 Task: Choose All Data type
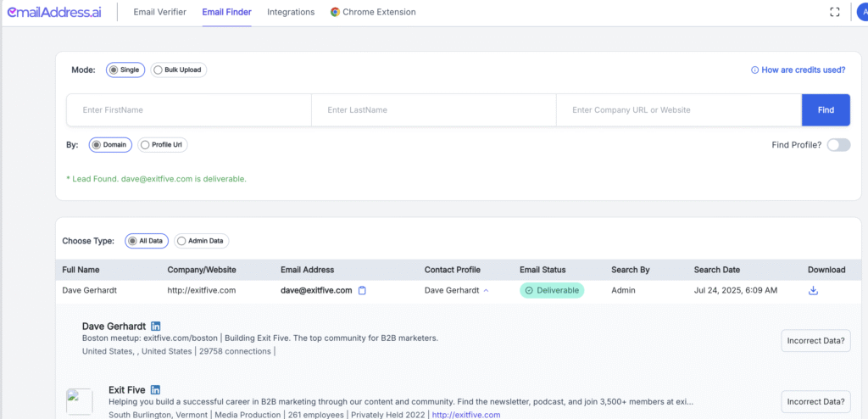tap(147, 241)
